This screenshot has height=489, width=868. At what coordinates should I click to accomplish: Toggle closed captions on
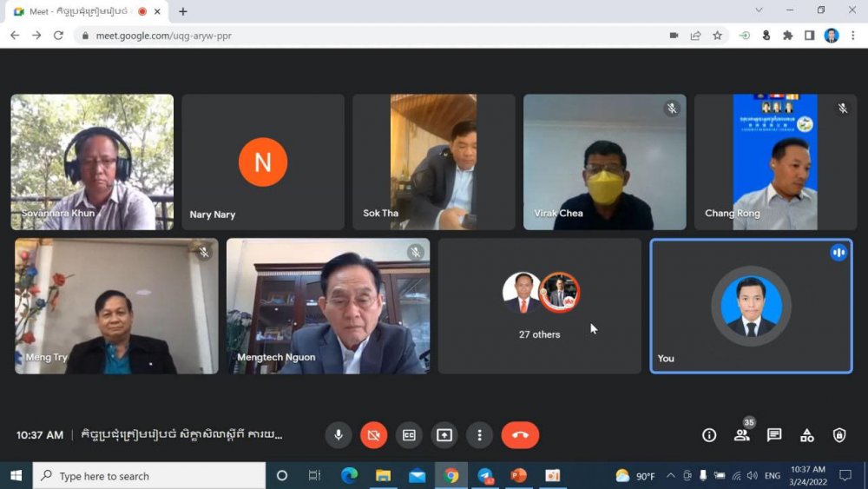[409, 435]
